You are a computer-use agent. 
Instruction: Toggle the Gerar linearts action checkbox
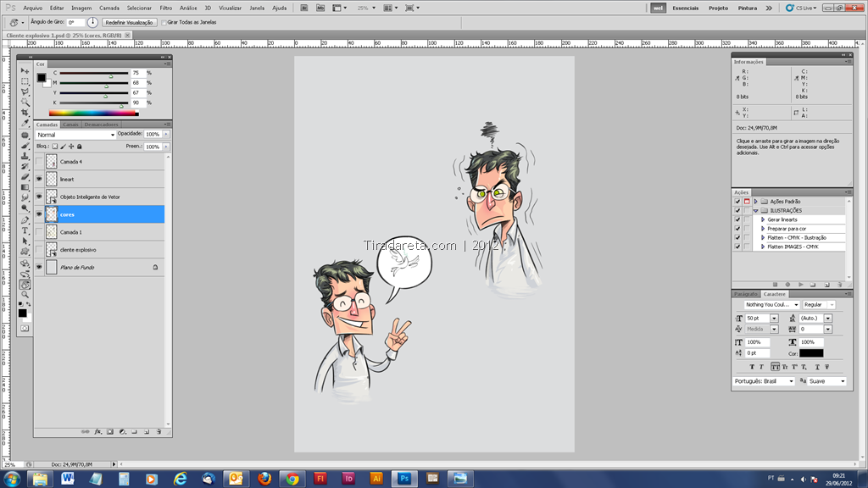tap(737, 219)
